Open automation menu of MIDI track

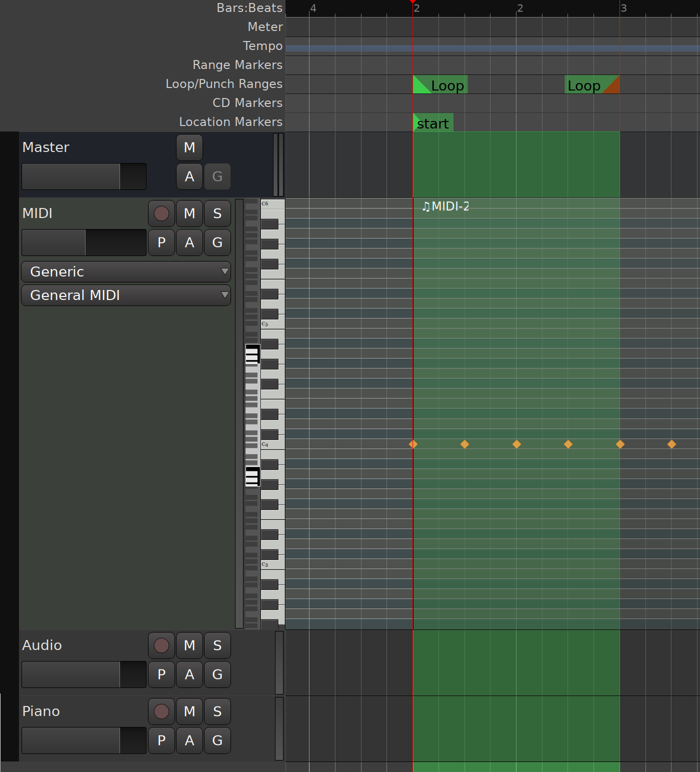click(189, 242)
